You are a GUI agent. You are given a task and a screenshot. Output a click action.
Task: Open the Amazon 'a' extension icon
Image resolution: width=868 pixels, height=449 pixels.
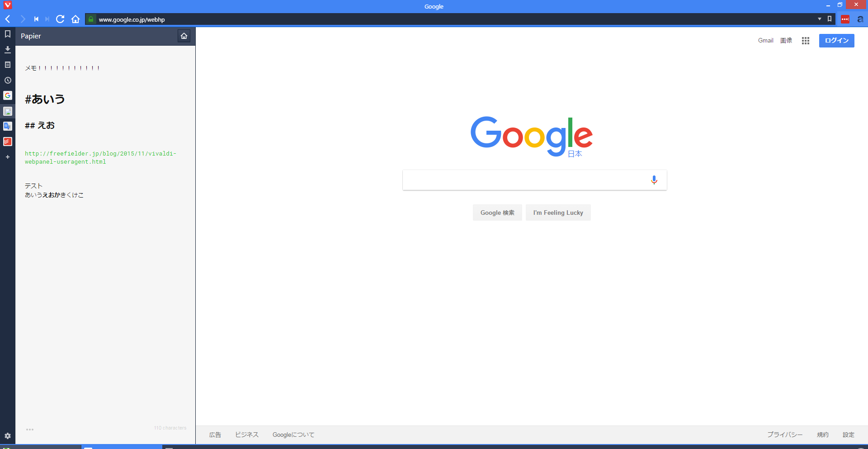(x=860, y=19)
